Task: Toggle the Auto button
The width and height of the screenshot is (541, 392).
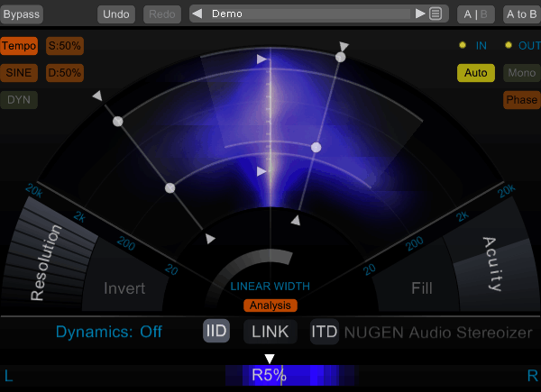Action: pos(475,73)
